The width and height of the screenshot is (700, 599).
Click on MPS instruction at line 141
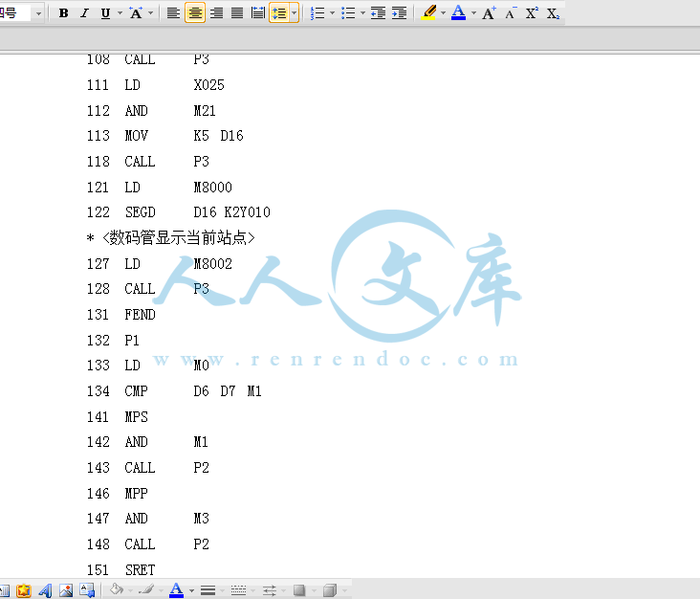point(136,417)
